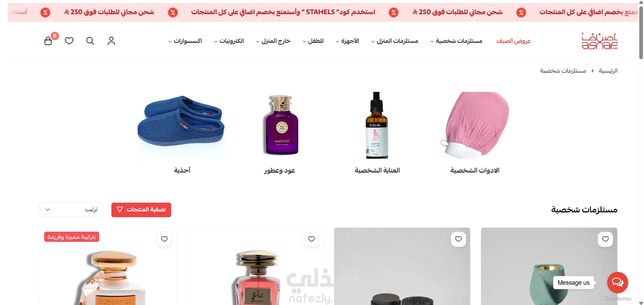Screen dimensions: 644x305
Task: Open the عروض الصيف menu item
Action: (513, 41)
